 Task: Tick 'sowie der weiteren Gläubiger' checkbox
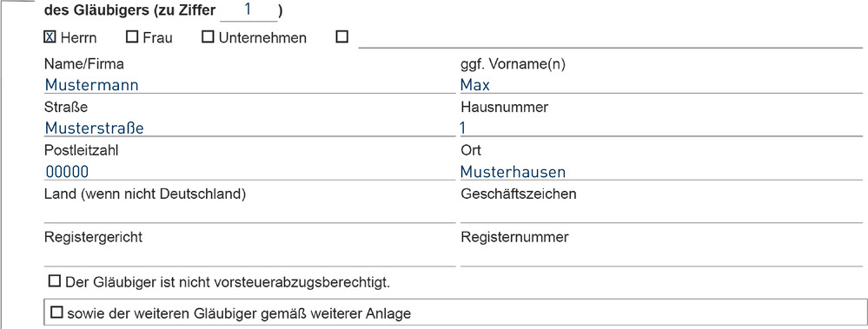coord(56,313)
